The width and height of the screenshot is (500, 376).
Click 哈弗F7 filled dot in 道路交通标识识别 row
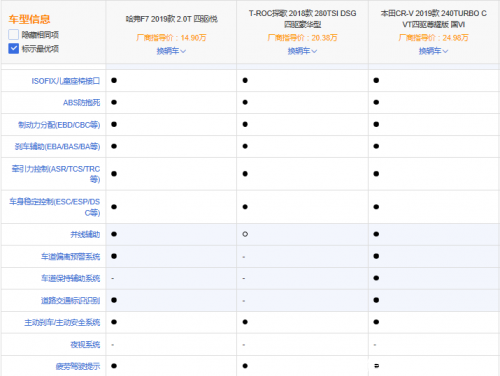coord(114,300)
